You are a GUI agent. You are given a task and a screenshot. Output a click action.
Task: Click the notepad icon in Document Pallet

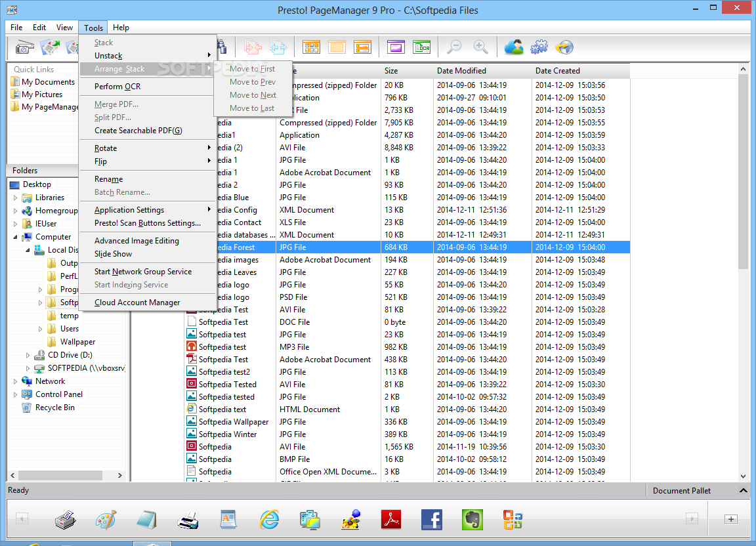pos(146,520)
